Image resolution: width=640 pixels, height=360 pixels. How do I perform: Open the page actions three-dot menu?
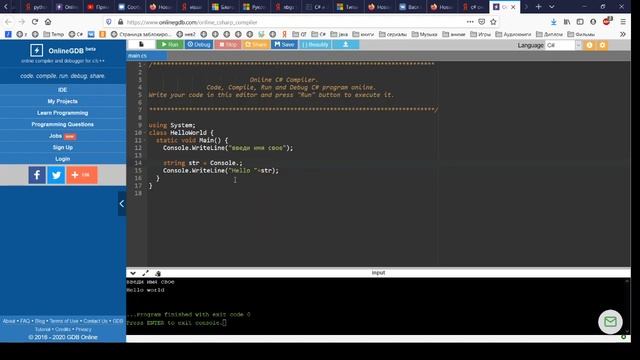[x=470, y=22]
